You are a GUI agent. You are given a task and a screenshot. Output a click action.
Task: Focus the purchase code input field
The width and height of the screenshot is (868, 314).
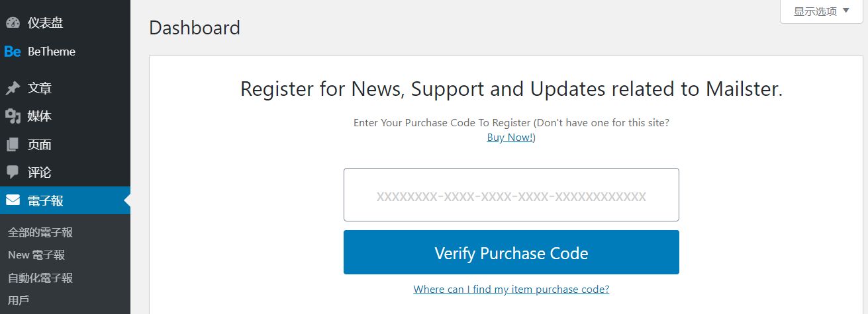pos(511,195)
